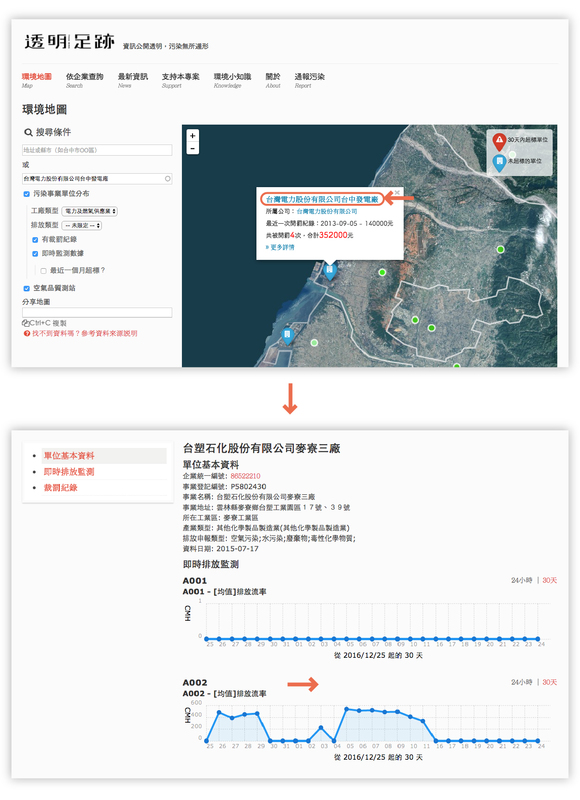The width and height of the screenshot is (580, 800).
Task: Uncheck the 有裁罰紀錄 checkbox
Action: 35,240
